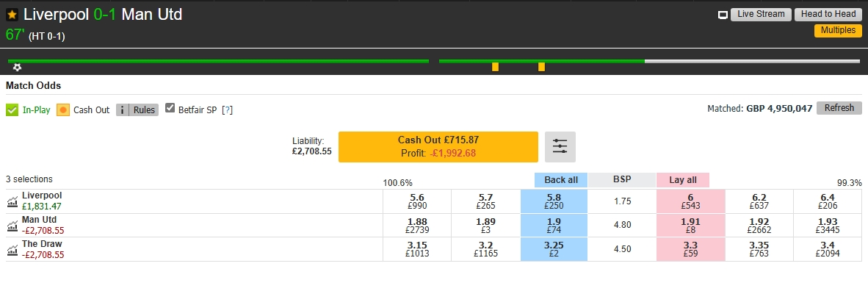Click the info icon beside Rules
The width and height of the screenshot is (868, 305).
(123, 110)
